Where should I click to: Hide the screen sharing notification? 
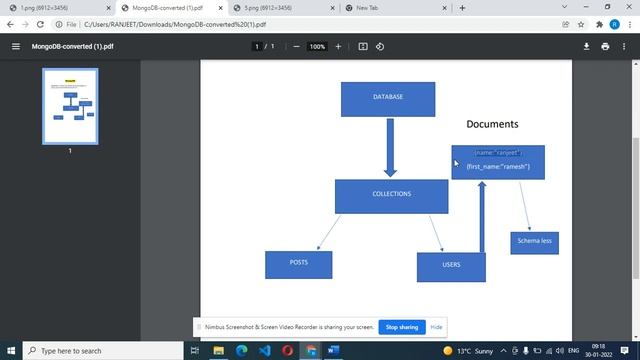(x=436, y=327)
